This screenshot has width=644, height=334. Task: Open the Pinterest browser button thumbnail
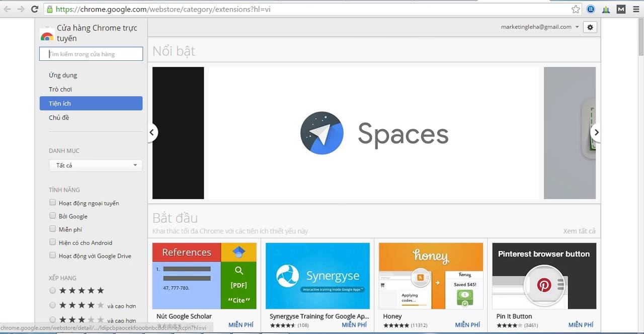544,276
